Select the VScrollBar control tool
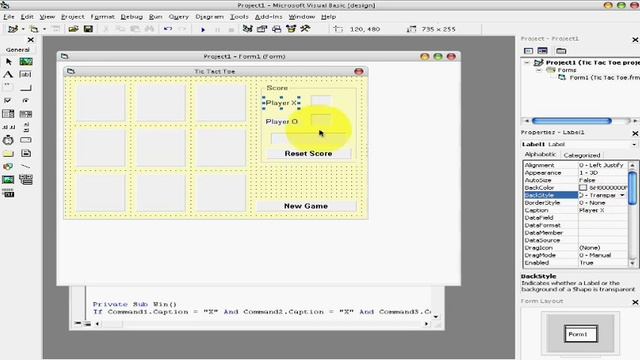This screenshot has height=360, width=640. click(x=26, y=127)
